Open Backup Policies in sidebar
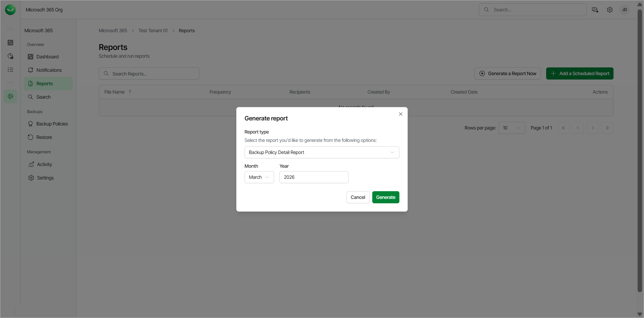 point(52,124)
